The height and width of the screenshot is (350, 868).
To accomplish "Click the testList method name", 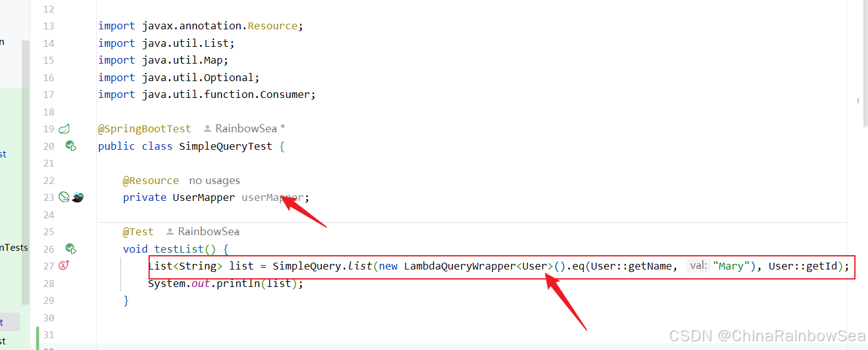I will [179, 249].
